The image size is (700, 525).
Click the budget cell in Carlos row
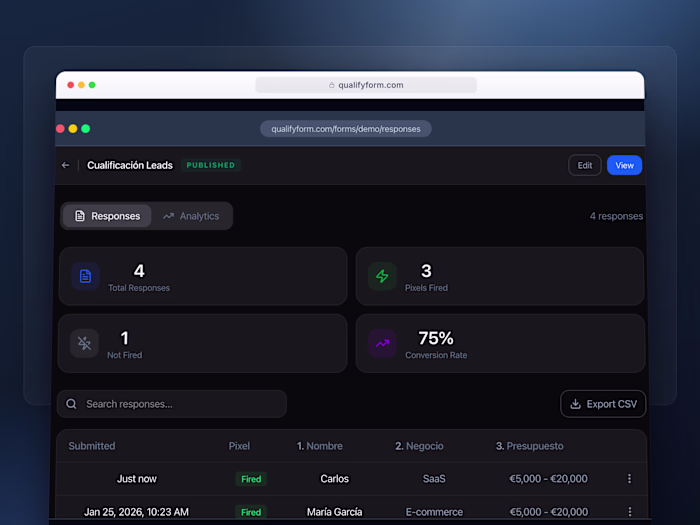(x=548, y=479)
